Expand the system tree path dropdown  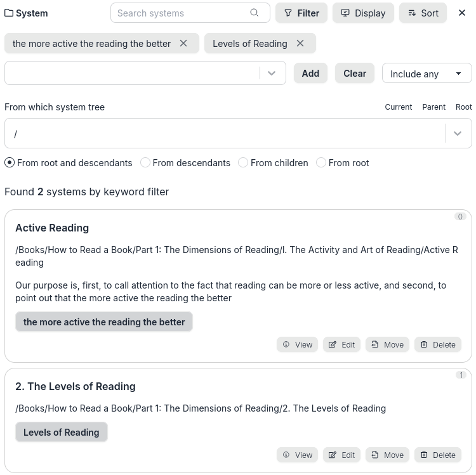[458, 134]
